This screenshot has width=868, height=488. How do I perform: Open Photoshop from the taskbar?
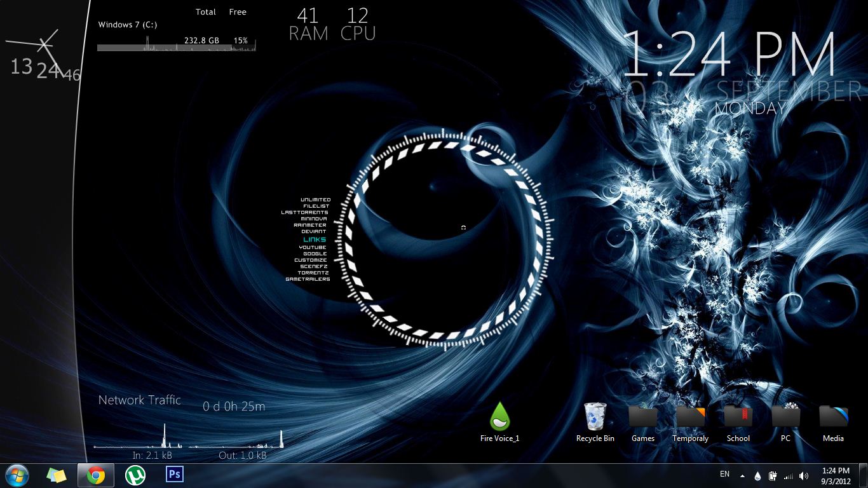[x=174, y=475]
